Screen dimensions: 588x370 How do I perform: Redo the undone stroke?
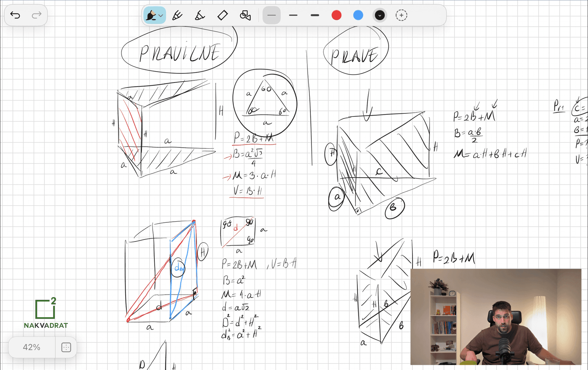[x=37, y=15]
